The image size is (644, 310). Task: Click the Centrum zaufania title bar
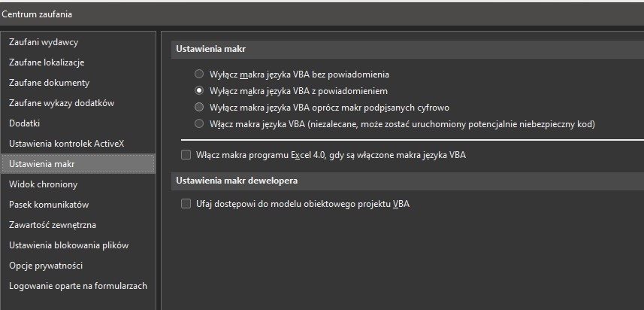click(x=322, y=14)
